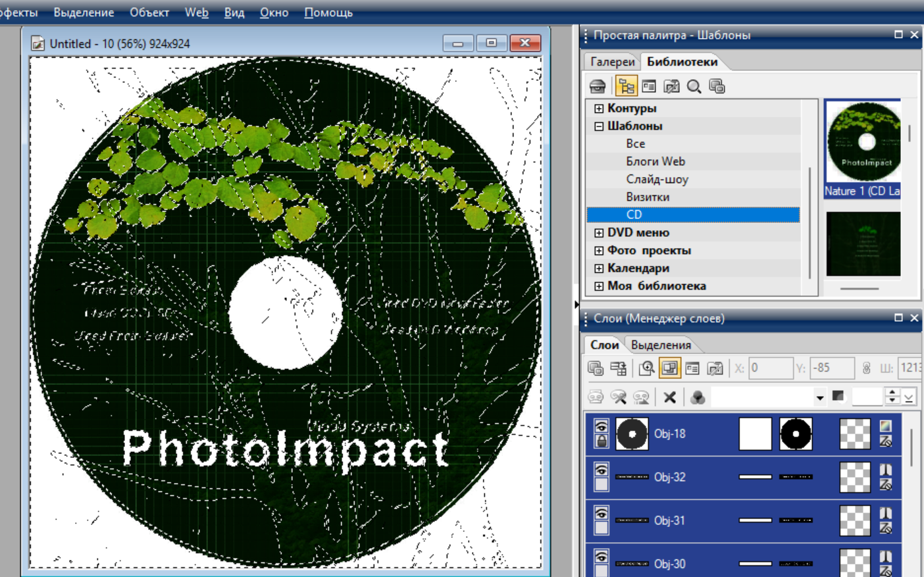Open the Вид menu
The image size is (924, 577).
coord(234,13)
